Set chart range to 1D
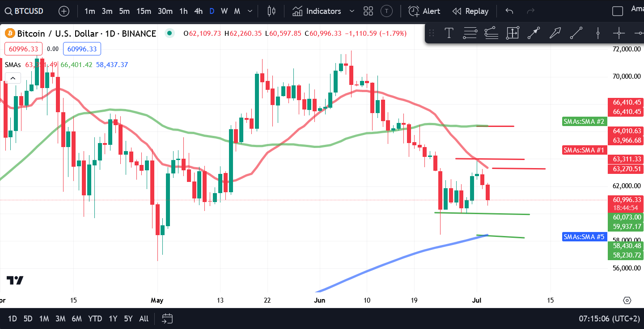Viewport: 644px width, 329px height. tap(13, 319)
